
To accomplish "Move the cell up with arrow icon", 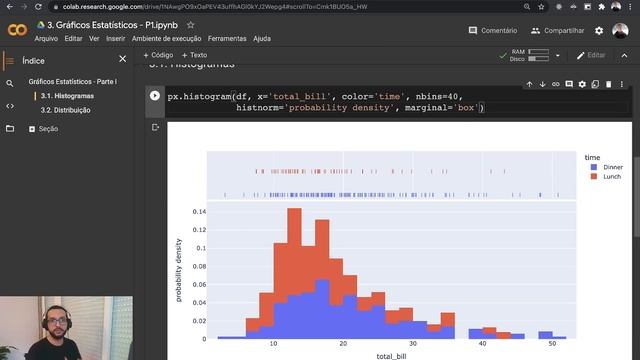I will pyautogui.click(x=529, y=84).
